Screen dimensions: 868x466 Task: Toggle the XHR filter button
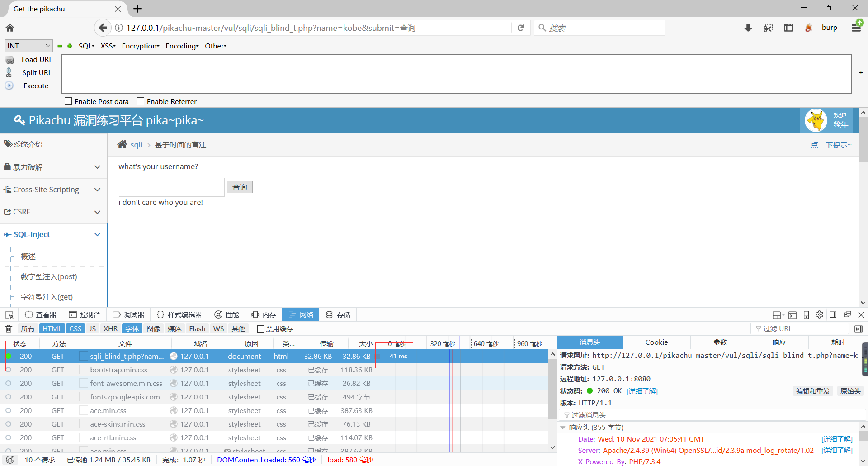110,329
